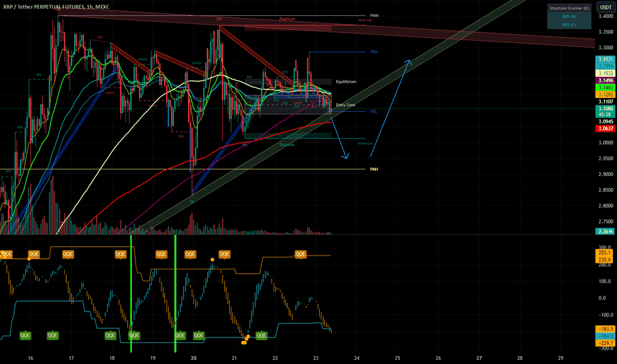The width and height of the screenshot is (617, 364).
Task: Click the BOS (4) table row
Action: click(569, 17)
